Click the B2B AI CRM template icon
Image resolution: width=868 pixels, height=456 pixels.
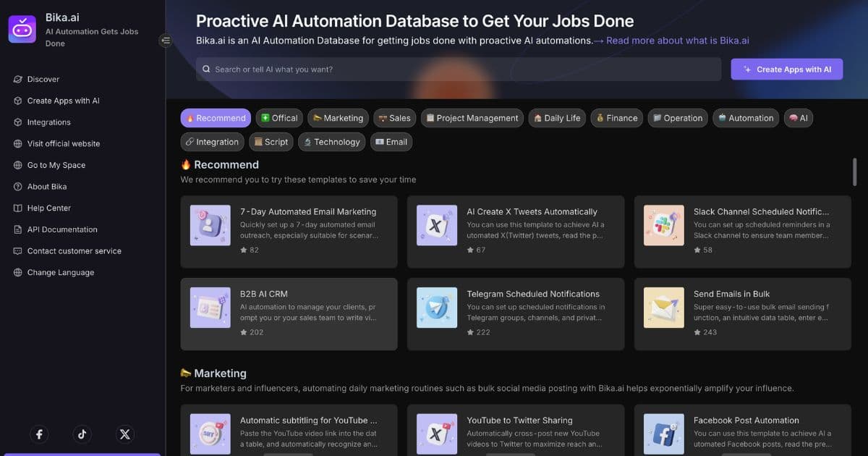(x=210, y=308)
